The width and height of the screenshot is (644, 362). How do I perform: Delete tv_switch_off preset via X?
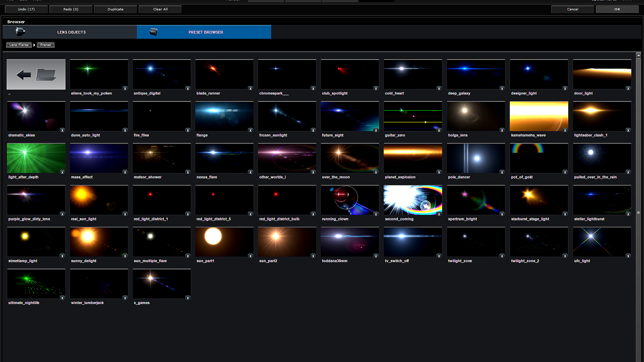tap(439, 256)
